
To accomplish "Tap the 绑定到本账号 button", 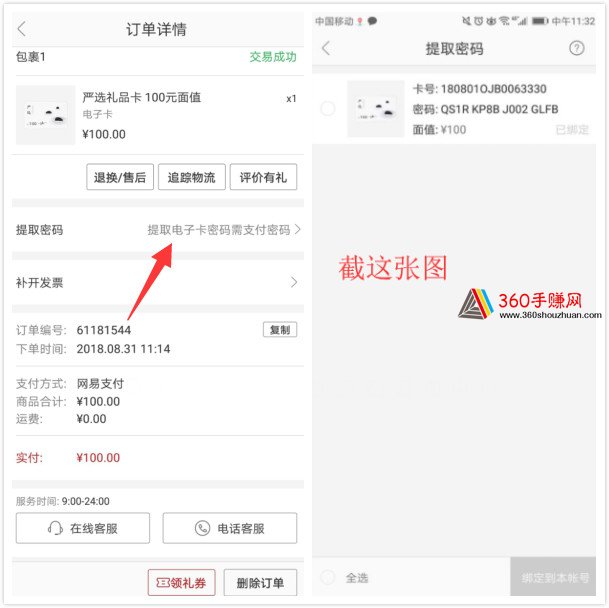I will 553,577.
